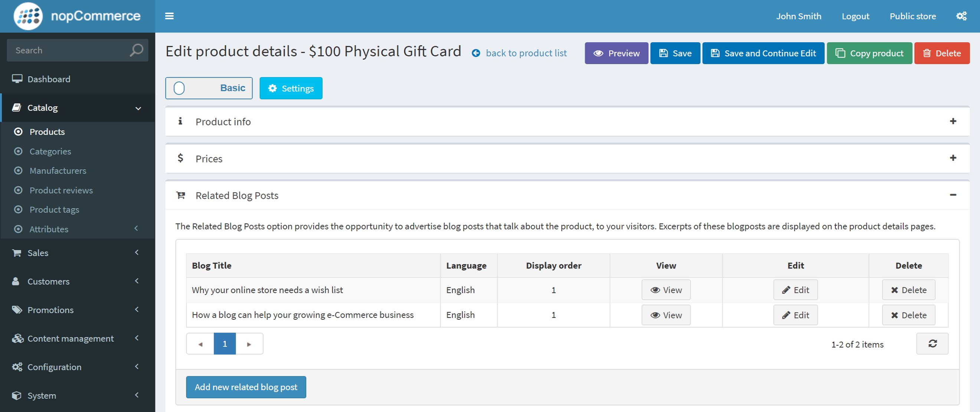Screen dimensions: 980x412
Task: Click the refresh icon in the grid footer
Action: (x=932, y=344)
